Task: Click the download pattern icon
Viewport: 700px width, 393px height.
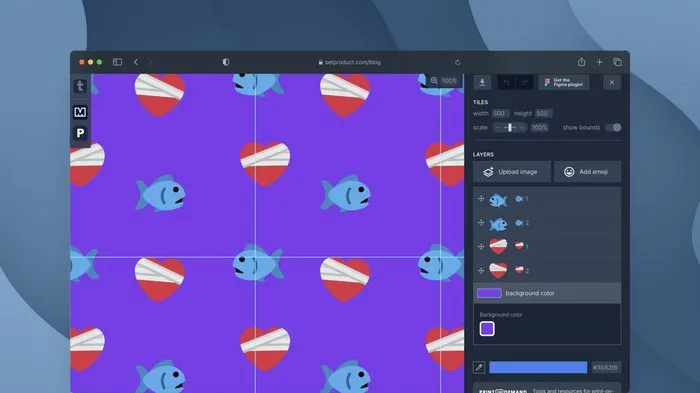Action: (x=482, y=82)
